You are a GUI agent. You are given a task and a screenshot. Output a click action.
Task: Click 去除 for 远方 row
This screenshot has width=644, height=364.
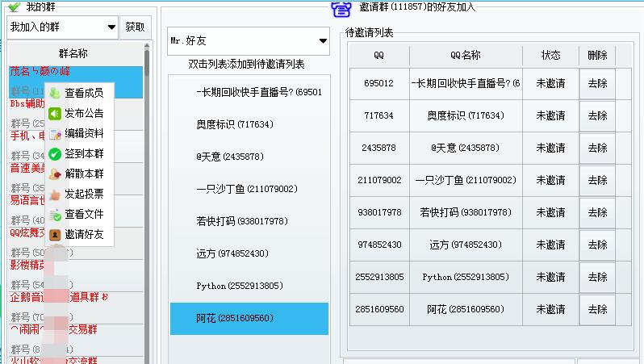[597, 245]
